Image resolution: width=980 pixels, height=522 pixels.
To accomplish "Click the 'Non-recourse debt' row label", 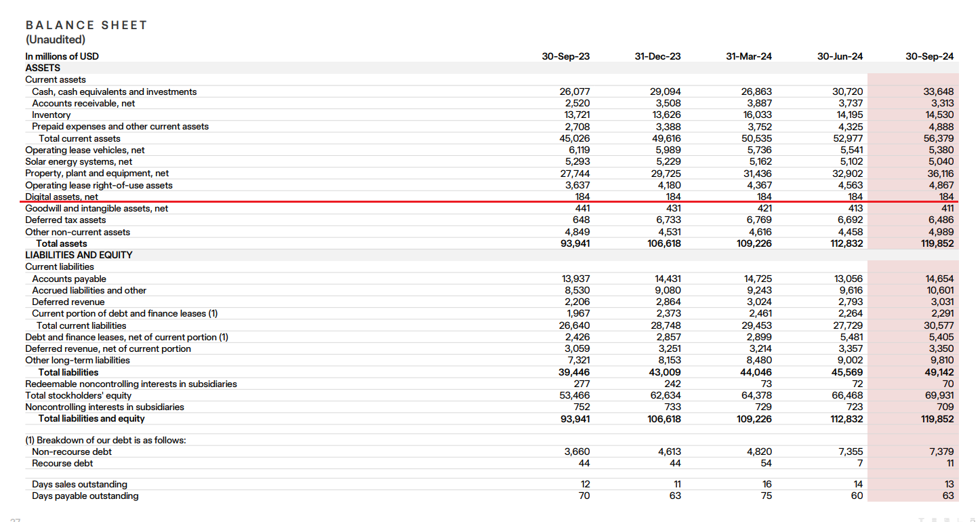I will (72, 451).
